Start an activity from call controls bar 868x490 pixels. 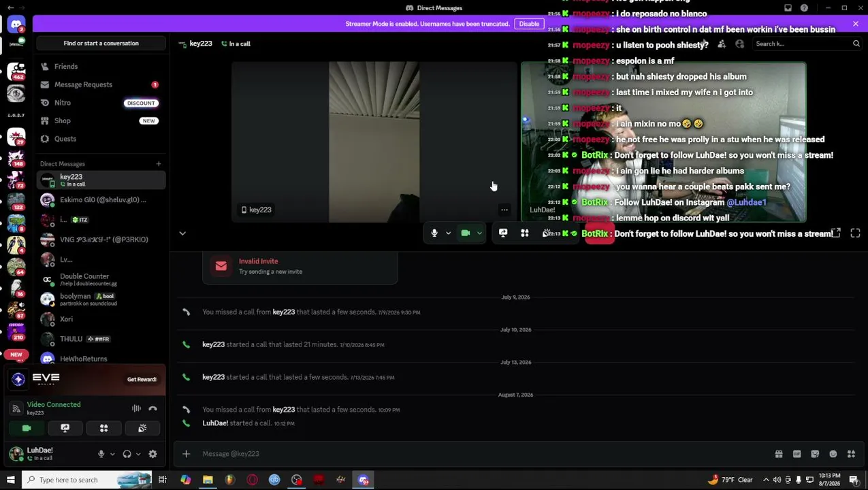525,233
